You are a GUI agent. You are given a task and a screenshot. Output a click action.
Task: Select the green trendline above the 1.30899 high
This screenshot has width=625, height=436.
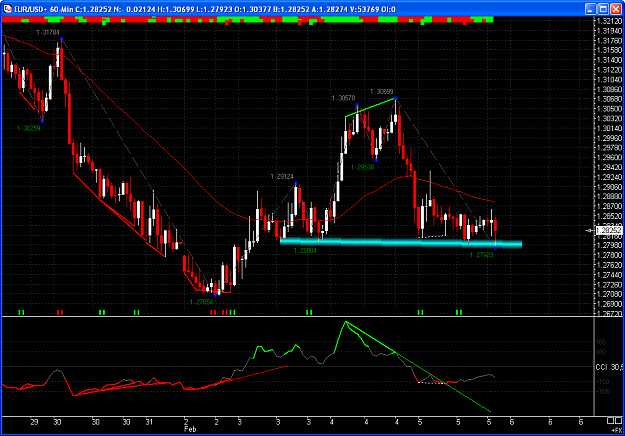[x=371, y=107]
